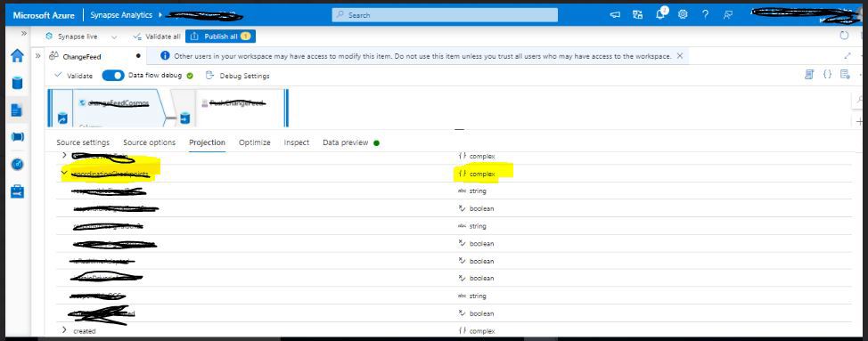This screenshot has height=341, width=868.
Task: Open the properties icon at toolbar right
Action: pyautogui.click(x=845, y=74)
